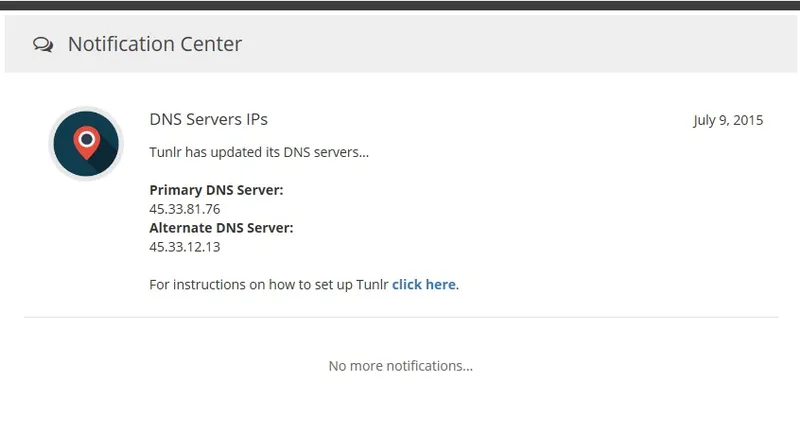Click the word "IPs" in notification title
Screen dimensions: 800x434
click(256, 119)
